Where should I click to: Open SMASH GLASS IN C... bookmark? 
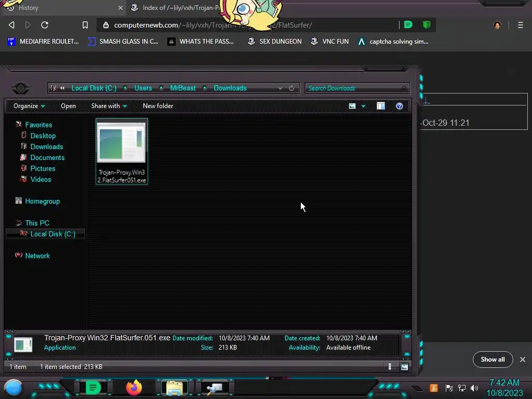pos(123,42)
